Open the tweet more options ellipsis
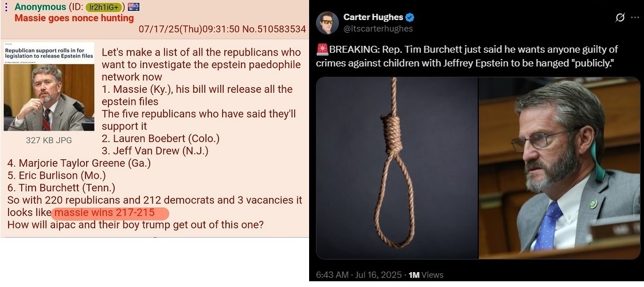 click(635, 17)
